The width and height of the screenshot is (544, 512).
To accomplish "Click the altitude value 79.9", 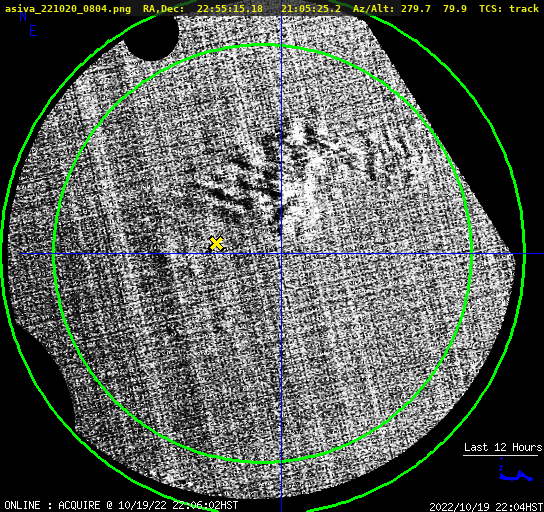I will (454, 8).
